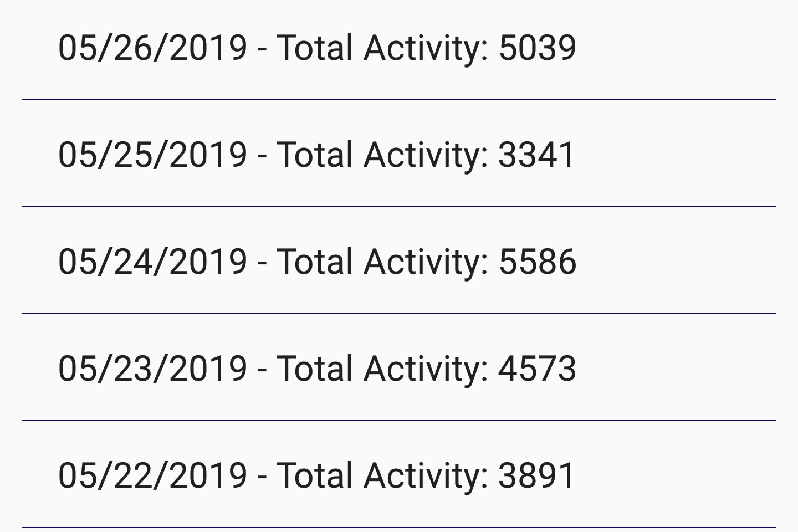Screen dimensions: 798x532
Task: Click the Total Activity value 5039
Action: coord(538,48)
